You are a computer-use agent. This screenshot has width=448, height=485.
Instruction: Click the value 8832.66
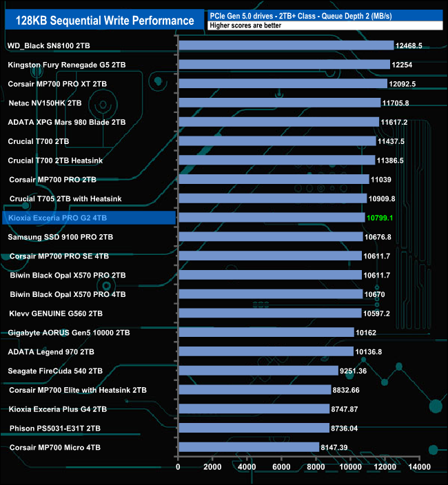(x=346, y=391)
